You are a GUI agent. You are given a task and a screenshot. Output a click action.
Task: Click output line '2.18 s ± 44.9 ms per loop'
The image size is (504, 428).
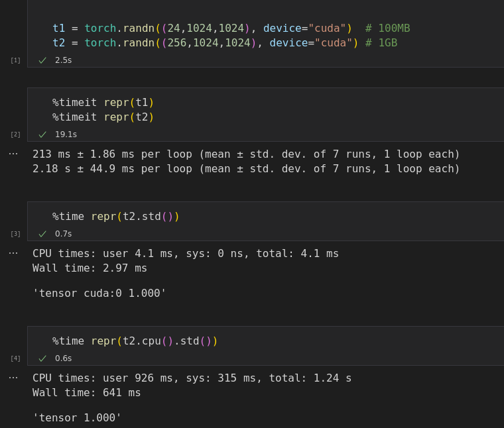[246, 168]
